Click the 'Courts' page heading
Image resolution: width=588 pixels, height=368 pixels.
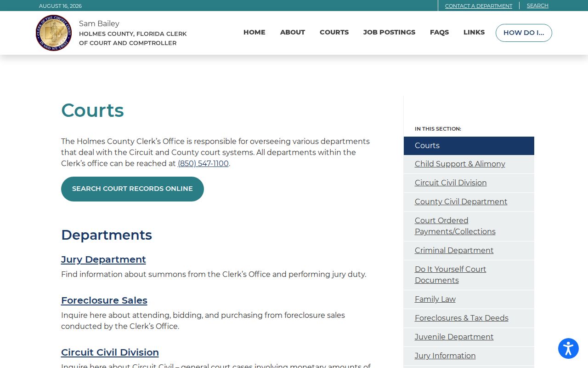coord(92,110)
